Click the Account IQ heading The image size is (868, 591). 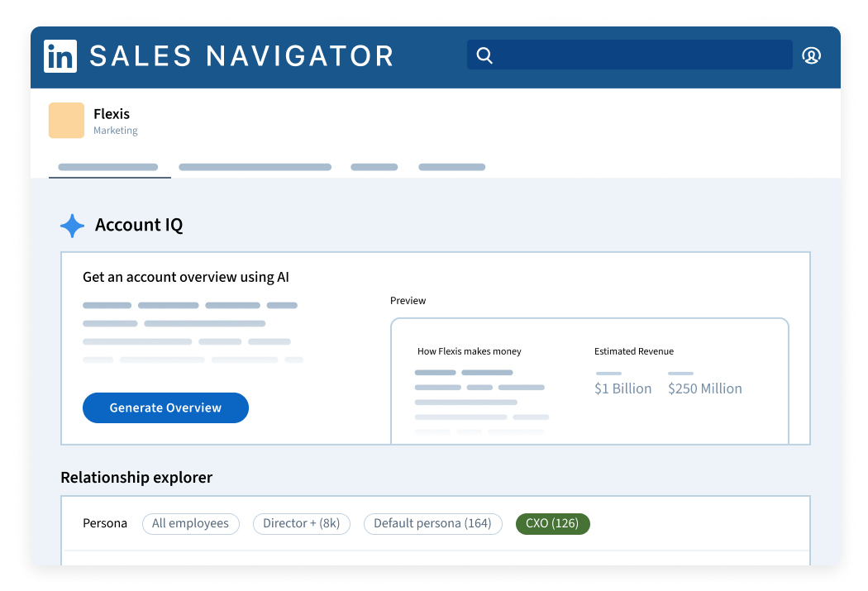139,225
